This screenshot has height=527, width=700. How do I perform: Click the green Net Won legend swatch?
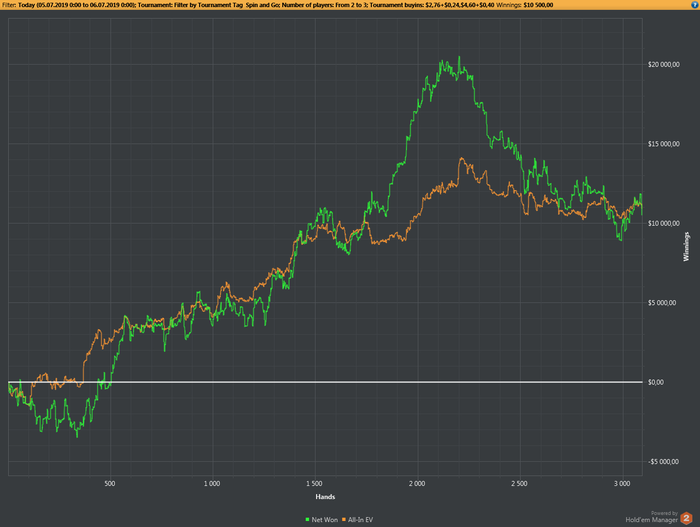[x=307, y=519]
